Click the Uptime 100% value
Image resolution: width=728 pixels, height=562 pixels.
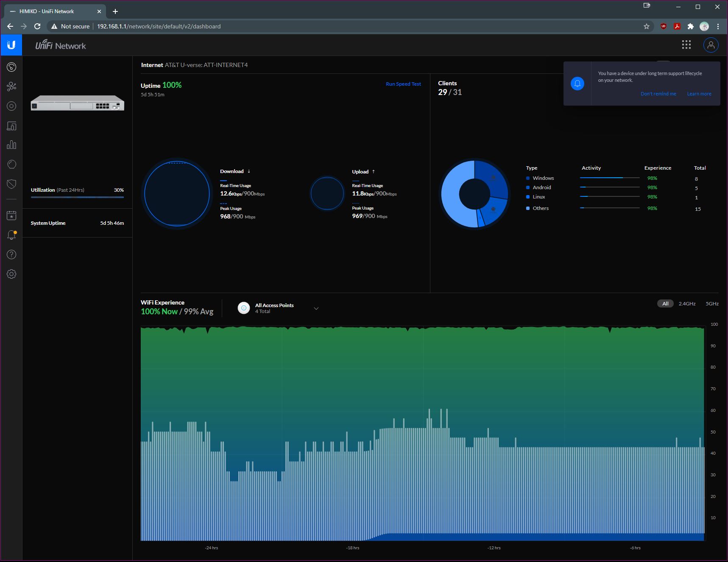click(x=172, y=85)
